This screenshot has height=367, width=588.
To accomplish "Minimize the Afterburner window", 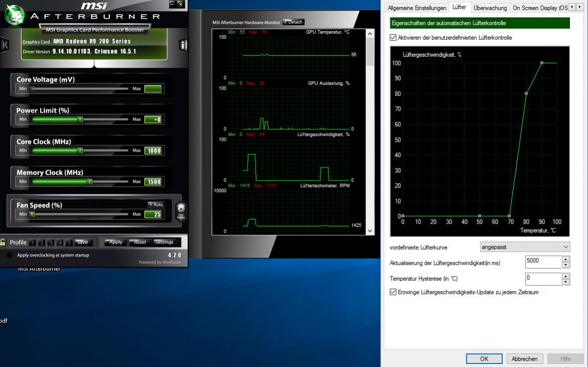I will coord(173,4).
